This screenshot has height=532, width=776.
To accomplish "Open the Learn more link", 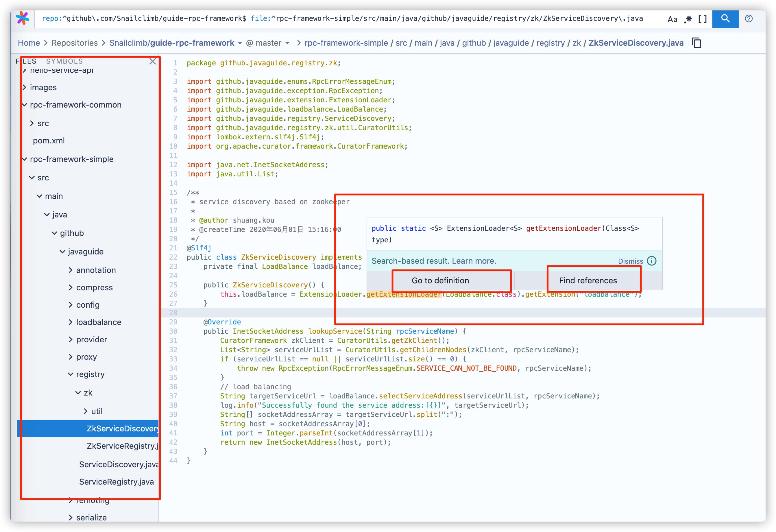I will click(x=474, y=261).
